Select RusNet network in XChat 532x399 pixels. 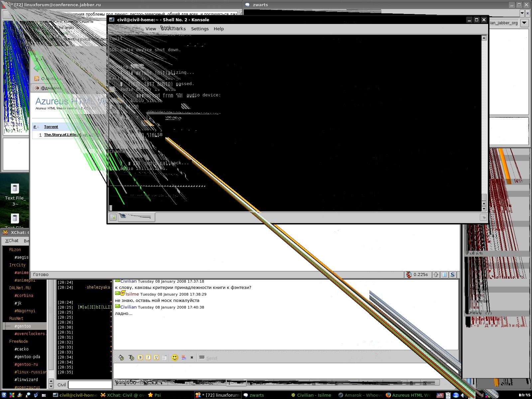pyautogui.click(x=16, y=319)
